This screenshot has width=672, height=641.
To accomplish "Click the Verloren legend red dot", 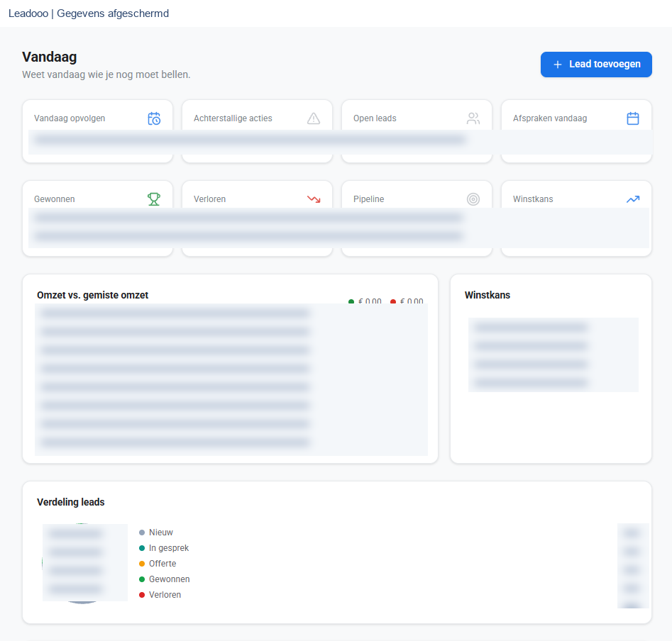I will (142, 595).
